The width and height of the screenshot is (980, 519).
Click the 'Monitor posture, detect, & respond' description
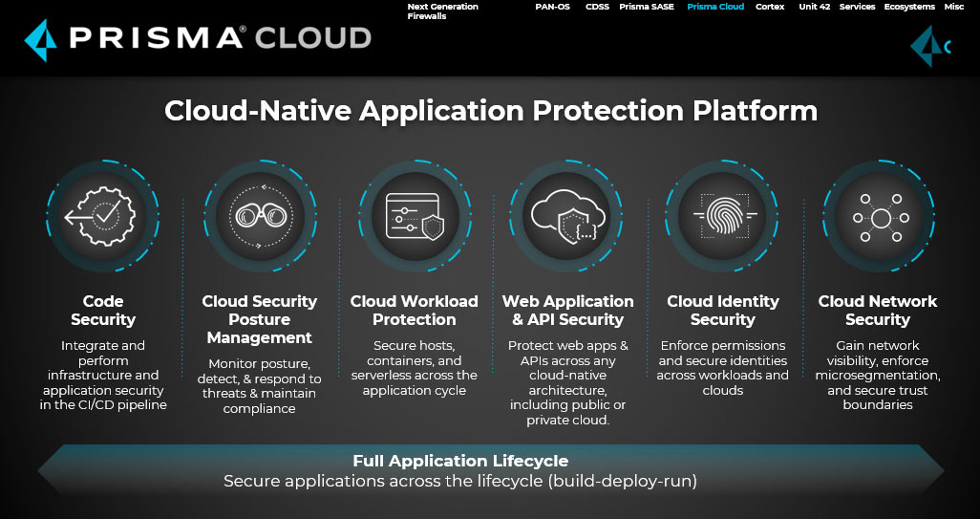point(260,386)
